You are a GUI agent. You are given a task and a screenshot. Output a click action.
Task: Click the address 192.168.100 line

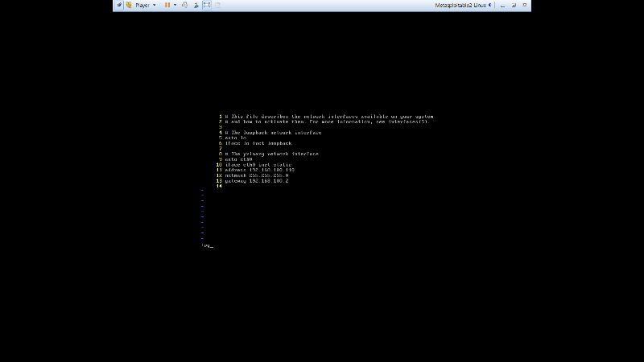pos(259,170)
